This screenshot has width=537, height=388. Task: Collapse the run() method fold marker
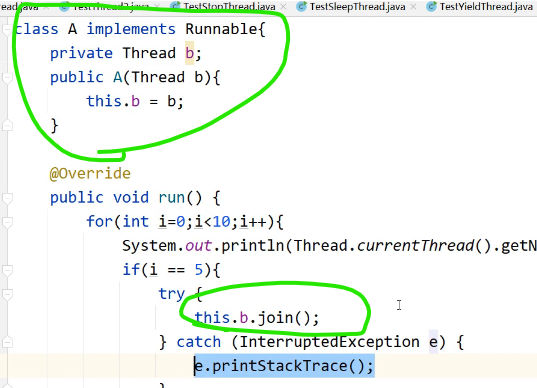click(7, 198)
